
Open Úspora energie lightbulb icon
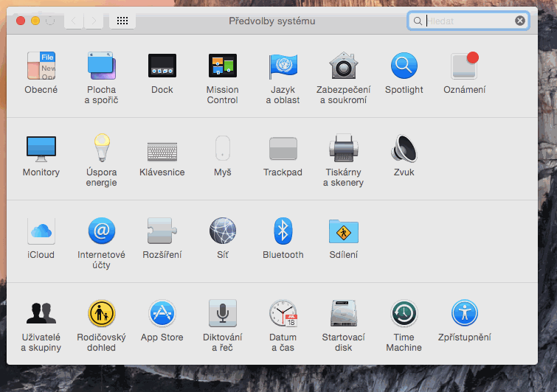(x=102, y=148)
